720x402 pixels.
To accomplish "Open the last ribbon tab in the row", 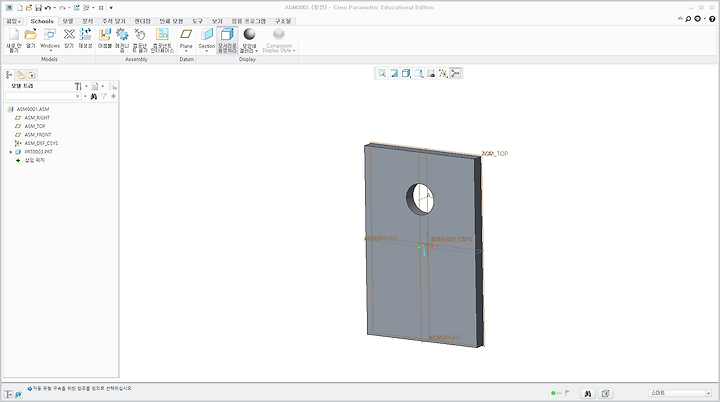I will [x=283, y=21].
